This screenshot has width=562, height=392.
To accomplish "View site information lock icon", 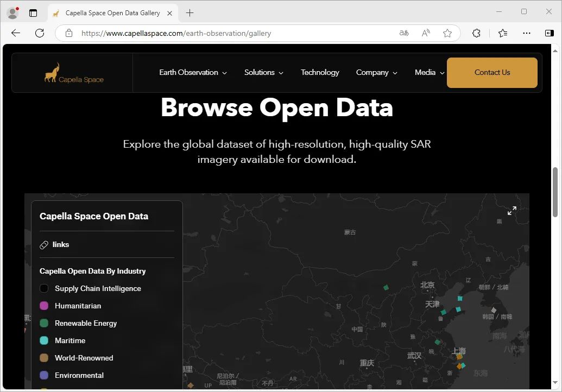I will 69,33.
